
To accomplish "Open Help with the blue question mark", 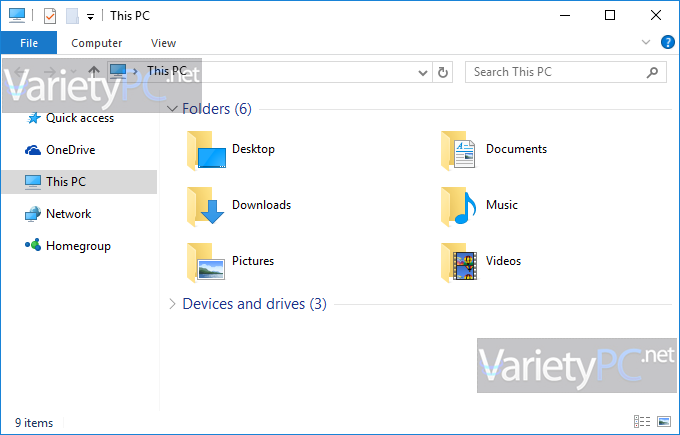I will point(667,43).
